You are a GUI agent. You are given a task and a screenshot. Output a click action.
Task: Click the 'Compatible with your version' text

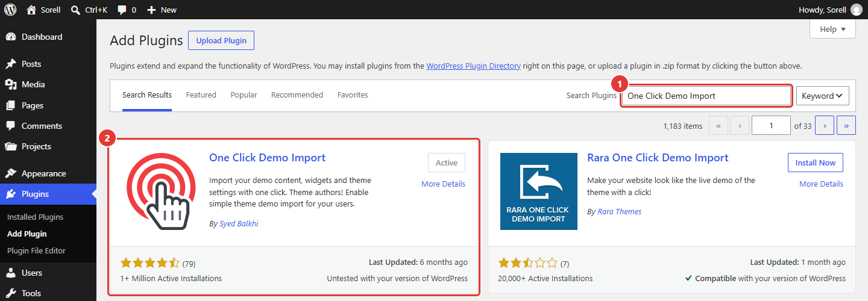[766, 278]
